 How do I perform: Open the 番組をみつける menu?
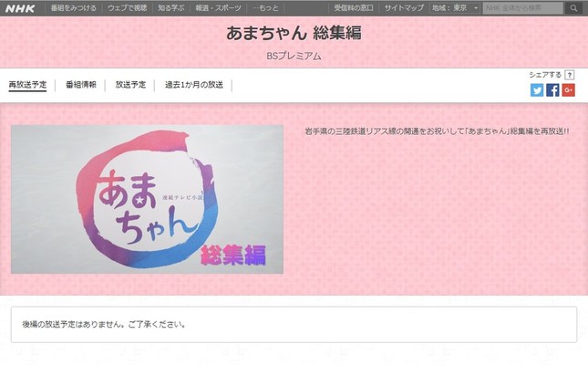pyautogui.click(x=74, y=8)
